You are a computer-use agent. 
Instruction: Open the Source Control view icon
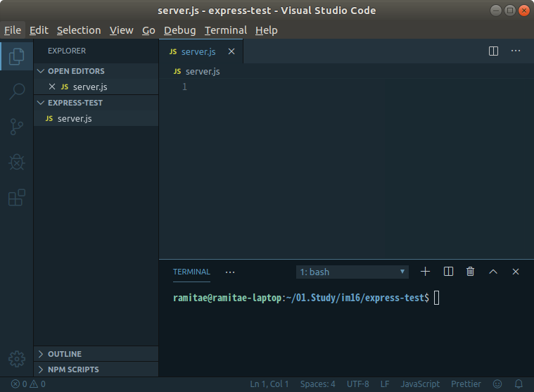pos(16,127)
